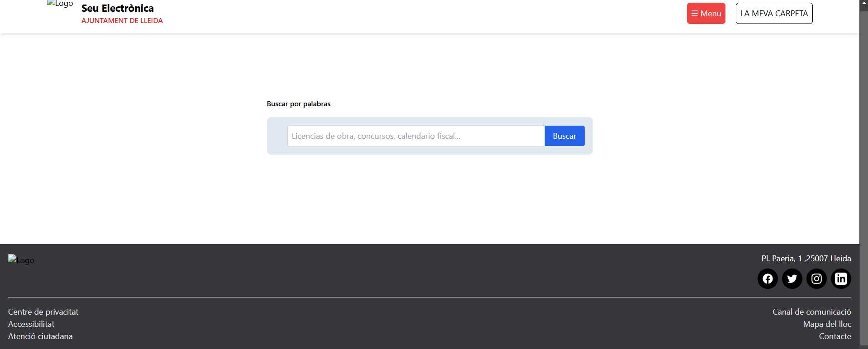Open the Instagram social icon
This screenshot has height=349, width=868.
click(816, 279)
